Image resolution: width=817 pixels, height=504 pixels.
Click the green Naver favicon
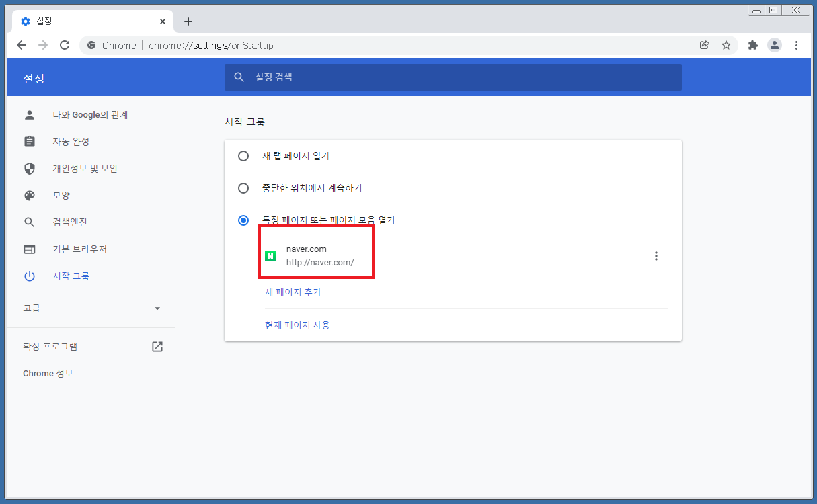click(270, 256)
